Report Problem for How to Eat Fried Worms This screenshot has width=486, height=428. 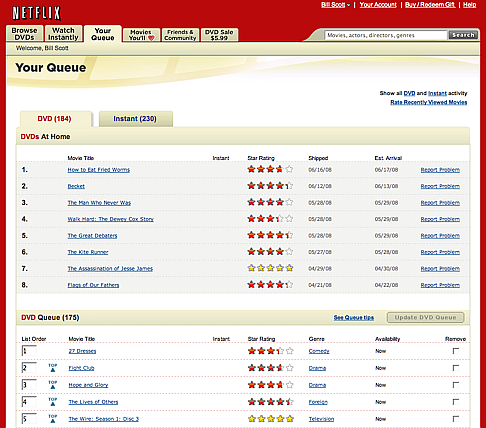pos(440,170)
